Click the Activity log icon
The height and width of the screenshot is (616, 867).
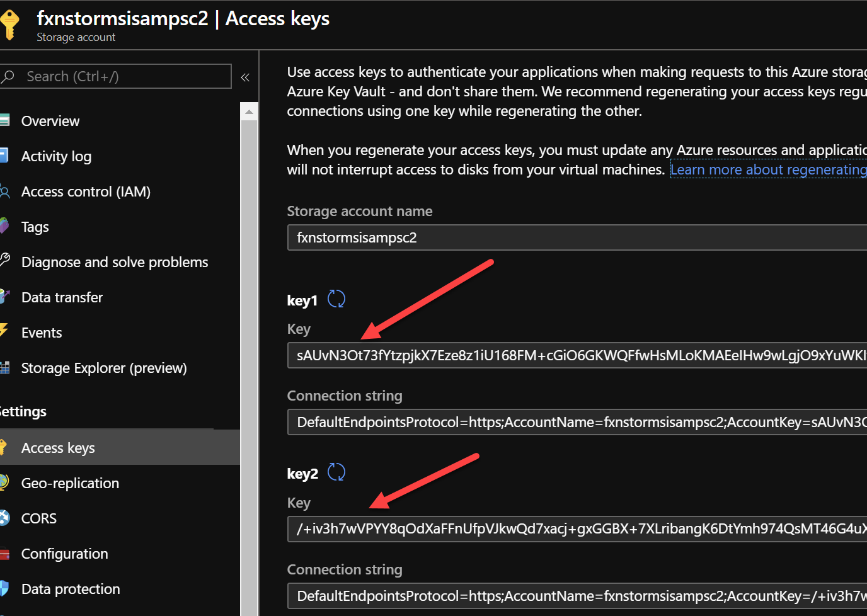point(4,156)
